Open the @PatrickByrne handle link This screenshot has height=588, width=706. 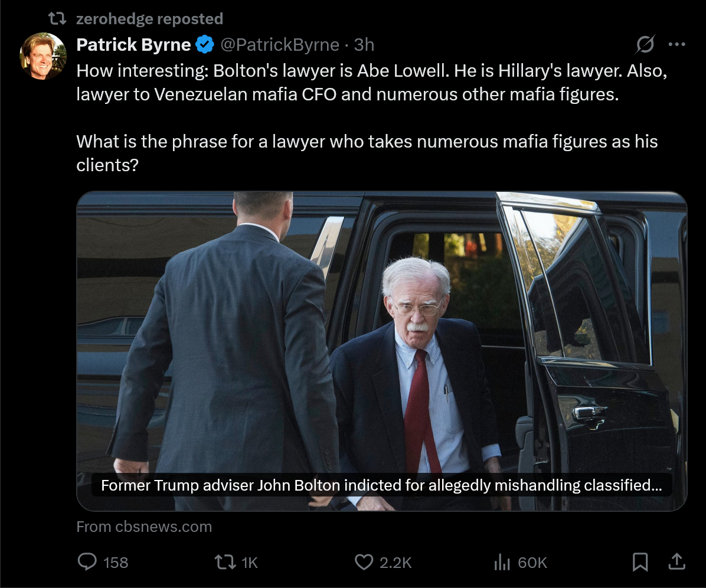279,44
